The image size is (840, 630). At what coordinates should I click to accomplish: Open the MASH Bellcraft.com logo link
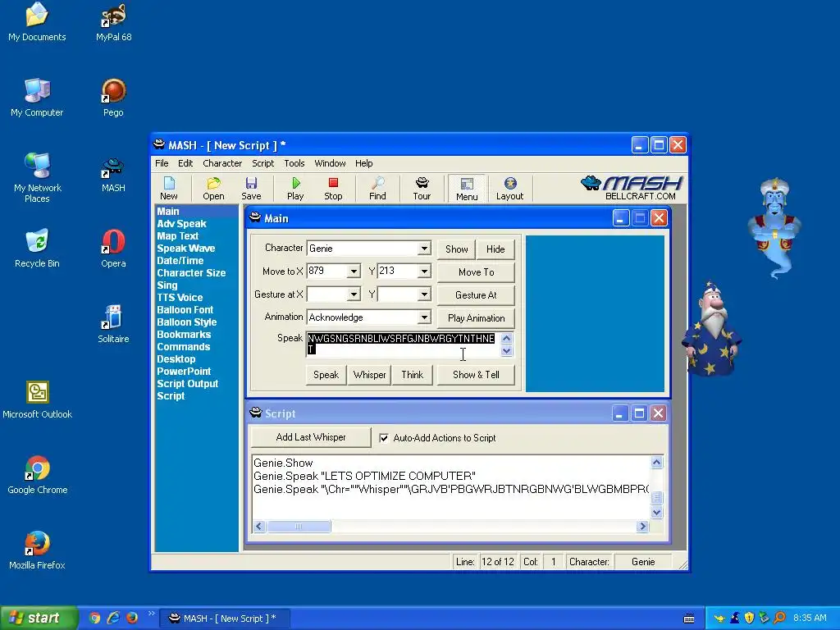click(x=632, y=188)
